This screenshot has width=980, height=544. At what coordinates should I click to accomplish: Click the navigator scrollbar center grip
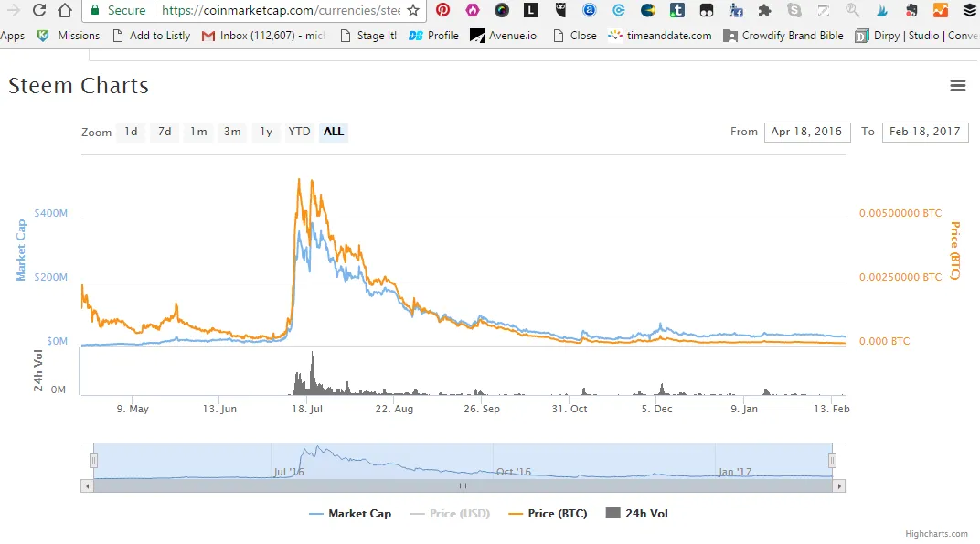(x=463, y=485)
